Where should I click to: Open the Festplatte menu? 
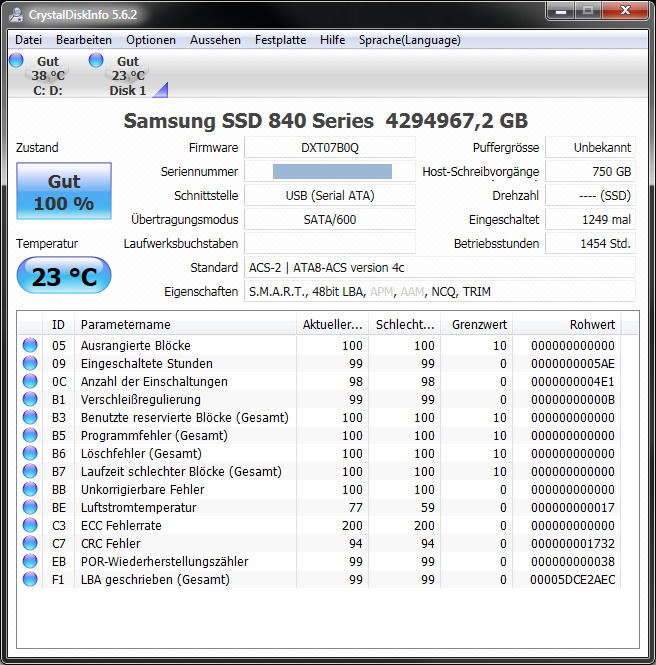coord(280,40)
